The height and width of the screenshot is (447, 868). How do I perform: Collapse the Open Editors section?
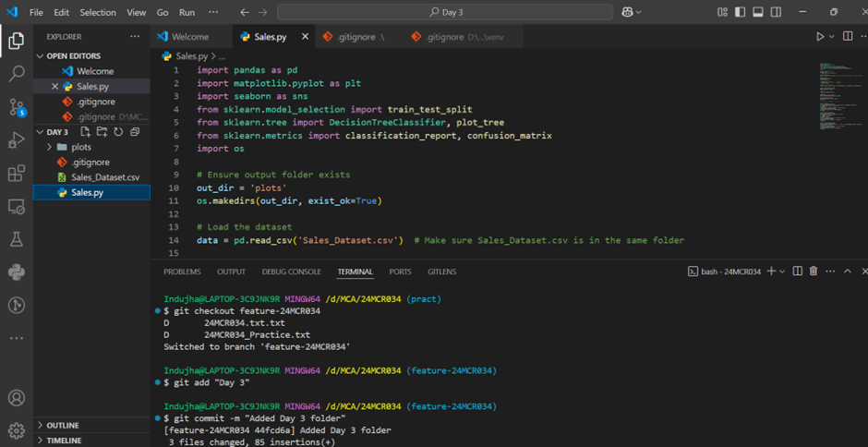[40, 56]
